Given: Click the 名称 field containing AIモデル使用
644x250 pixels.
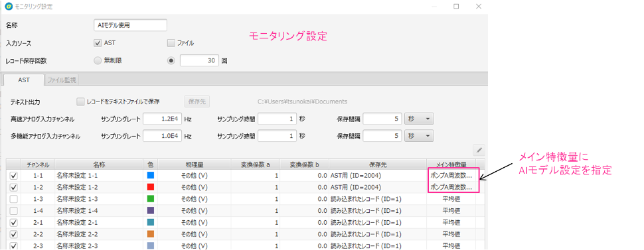Looking at the screenshot, I should (x=130, y=25).
